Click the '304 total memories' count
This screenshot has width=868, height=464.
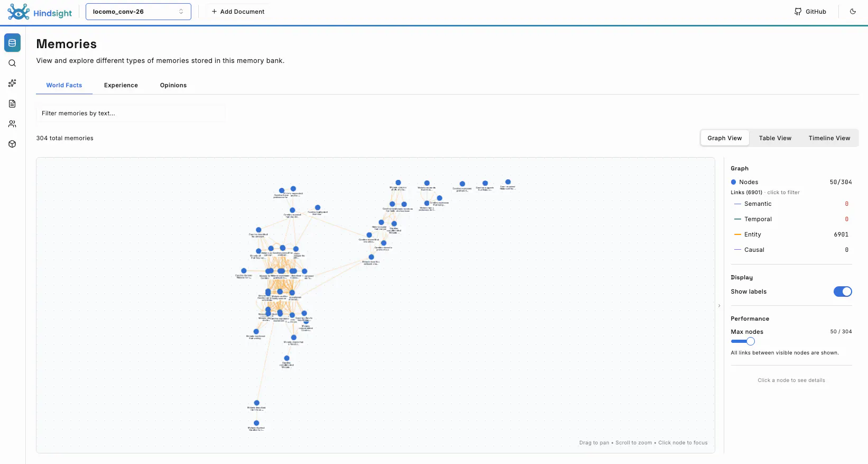[64, 138]
